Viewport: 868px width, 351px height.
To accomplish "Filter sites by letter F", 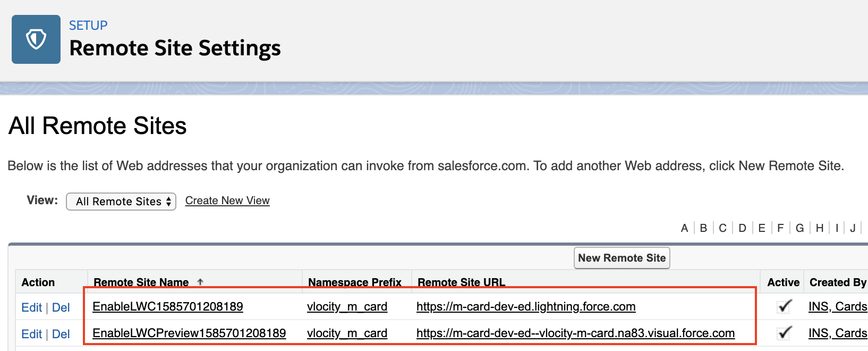I will point(780,228).
